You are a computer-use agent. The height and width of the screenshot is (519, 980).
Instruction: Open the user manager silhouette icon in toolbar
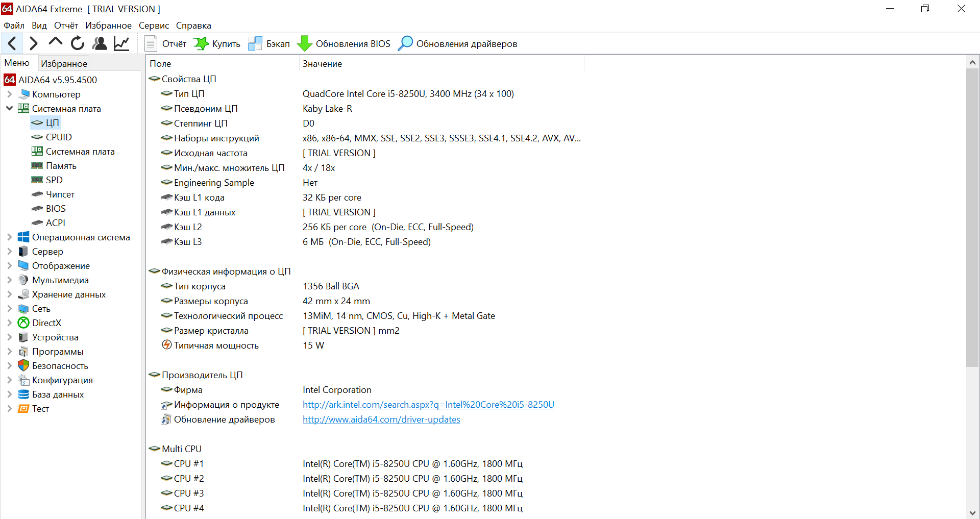tap(100, 43)
